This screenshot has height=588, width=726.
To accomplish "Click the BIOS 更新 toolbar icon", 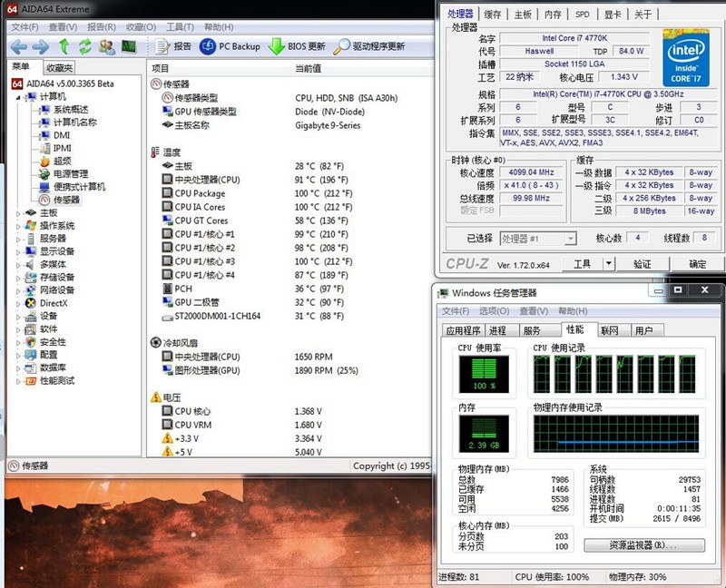I will coord(297,46).
